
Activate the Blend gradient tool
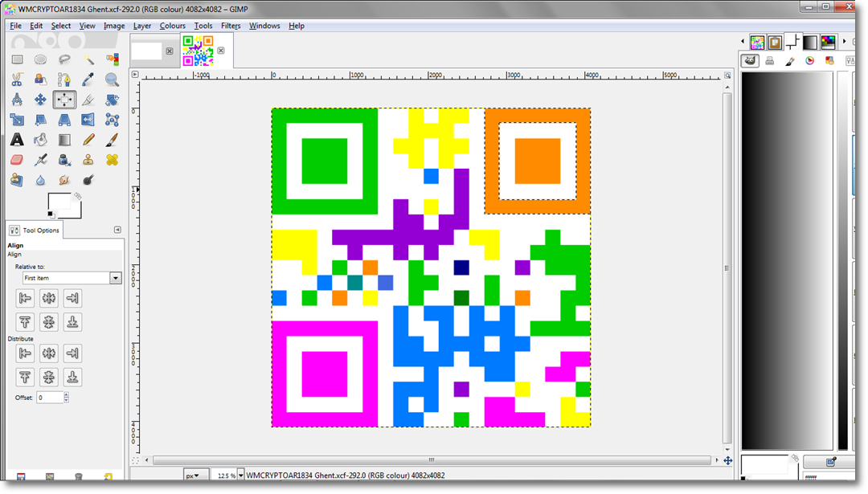point(64,140)
